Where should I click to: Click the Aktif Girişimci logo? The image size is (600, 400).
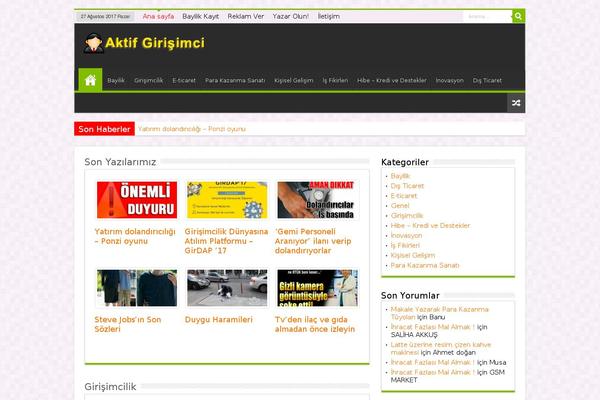[x=144, y=43]
